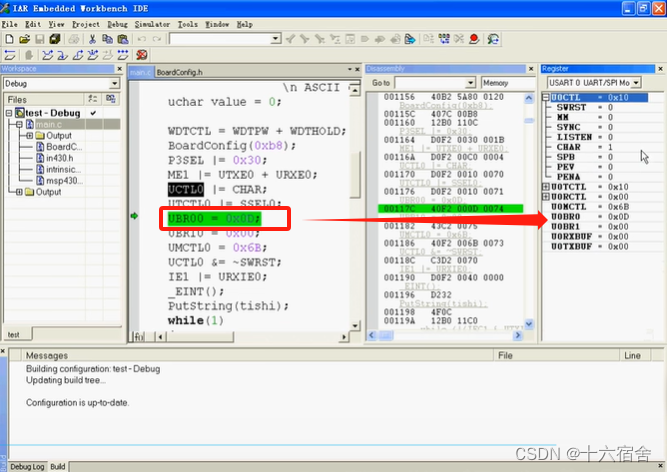The image size is (667, 472).
Task: Open a file with the folder icon
Action: point(25,39)
